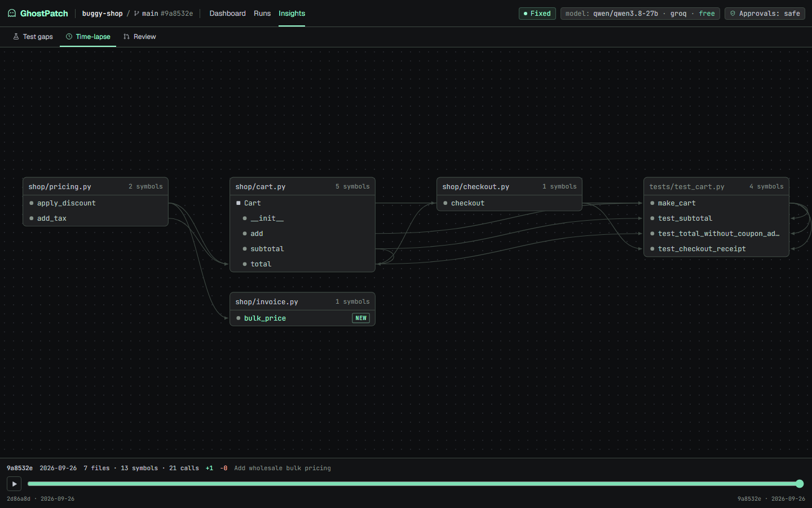Click the NEW badge on bulk_price
812x508 pixels.
click(x=361, y=318)
